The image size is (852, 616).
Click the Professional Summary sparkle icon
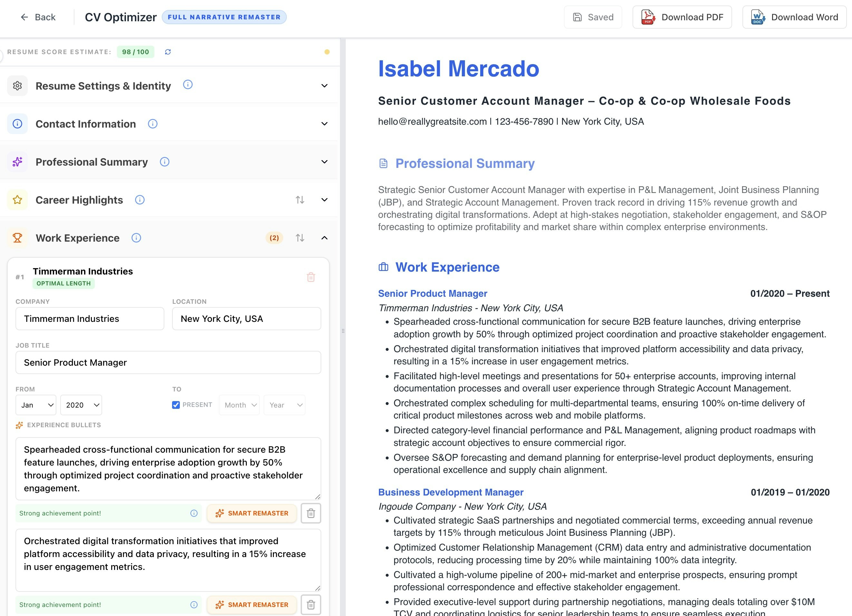click(17, 161)
